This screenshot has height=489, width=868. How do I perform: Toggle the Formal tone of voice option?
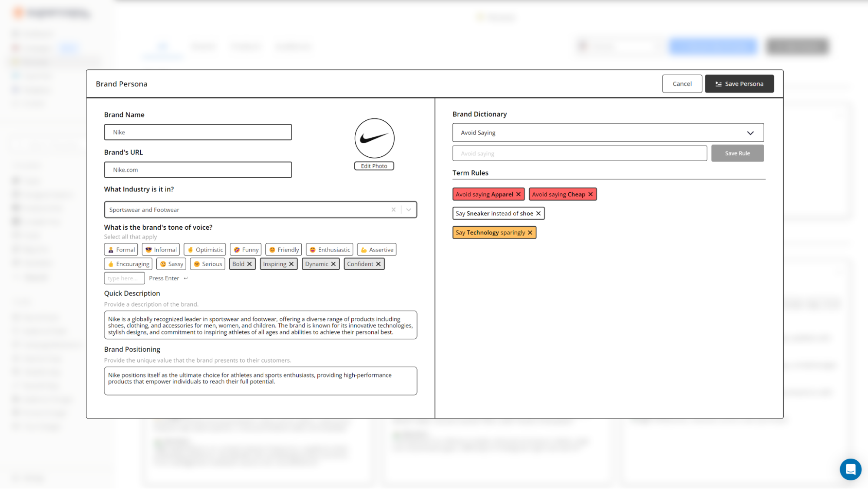[x=121, y=249]
